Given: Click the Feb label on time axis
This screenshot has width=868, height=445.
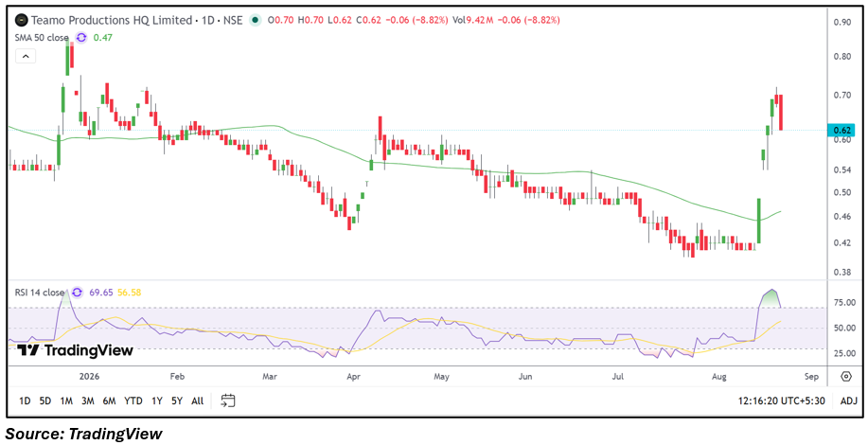Looking at the screenshot, I should (177, 377).
